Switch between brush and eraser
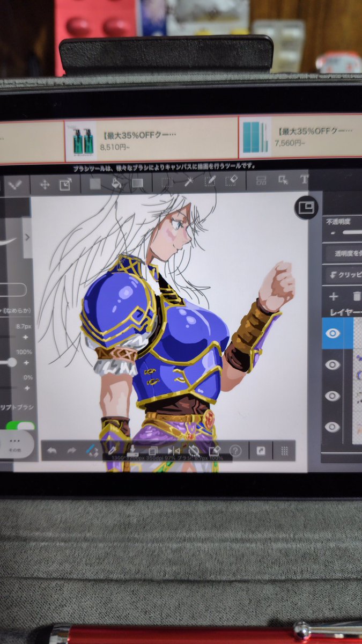Viewport: 362px width, 644px height. pos(92,451)
